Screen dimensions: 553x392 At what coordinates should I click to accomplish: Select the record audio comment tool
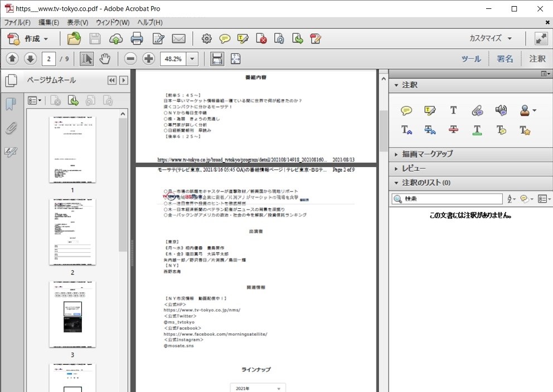coord(501,111)
